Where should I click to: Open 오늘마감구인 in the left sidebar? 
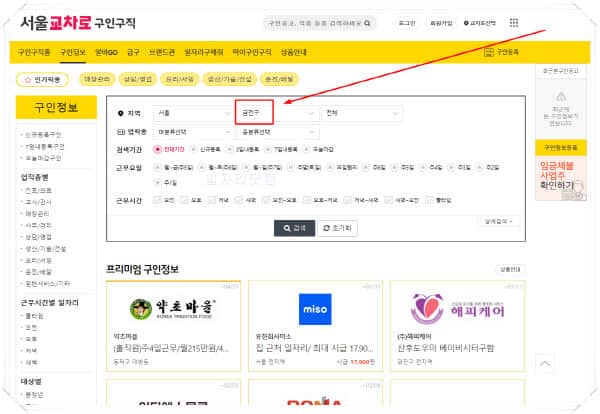tap(43, 158)
